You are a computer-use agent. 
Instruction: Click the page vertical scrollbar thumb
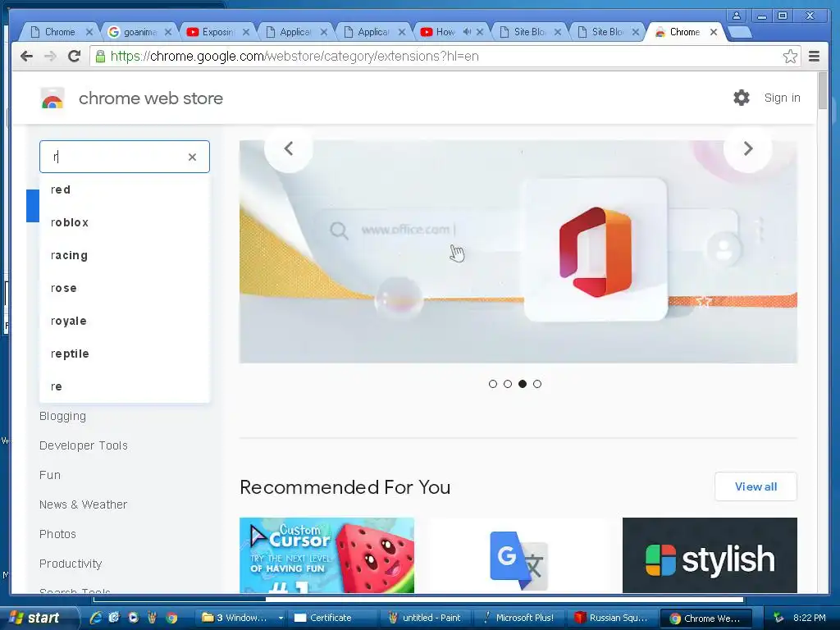(822, 90)
